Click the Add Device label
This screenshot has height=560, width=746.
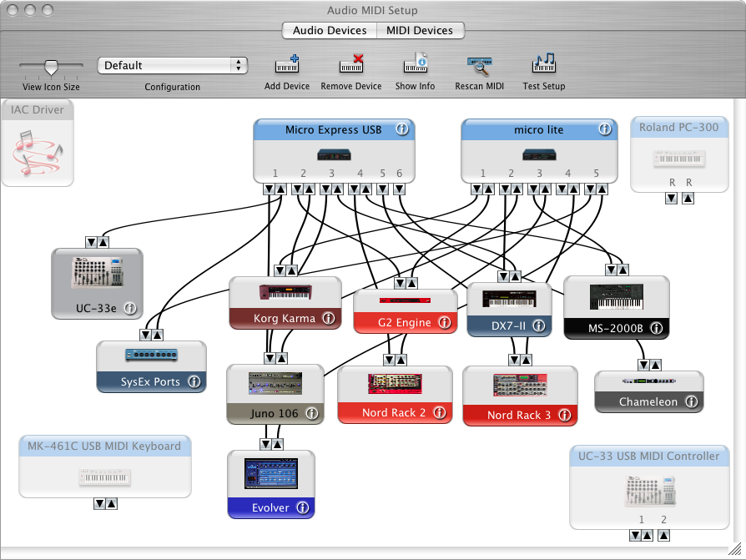[x=287, y=86]
